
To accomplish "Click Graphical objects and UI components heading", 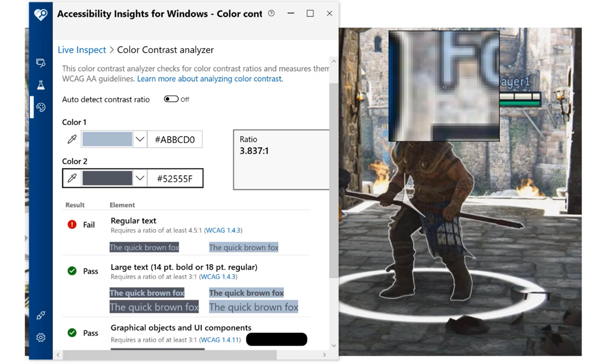I will click(x=181, y=328).
